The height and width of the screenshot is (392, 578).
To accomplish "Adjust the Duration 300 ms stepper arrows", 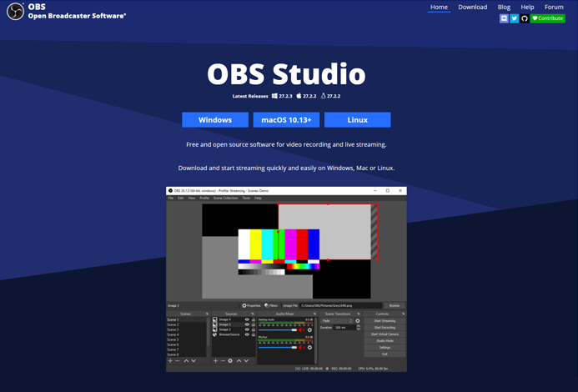I will [x=359, y=328].
